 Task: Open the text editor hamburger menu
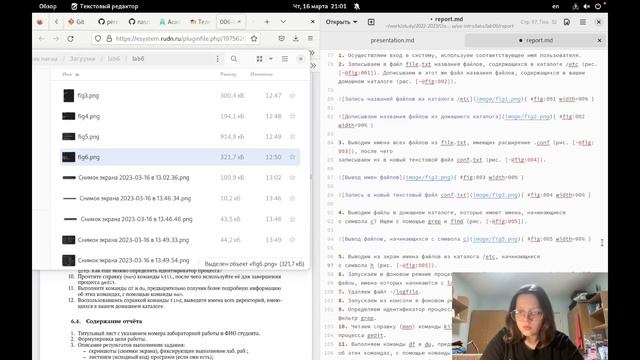(583, 22)
